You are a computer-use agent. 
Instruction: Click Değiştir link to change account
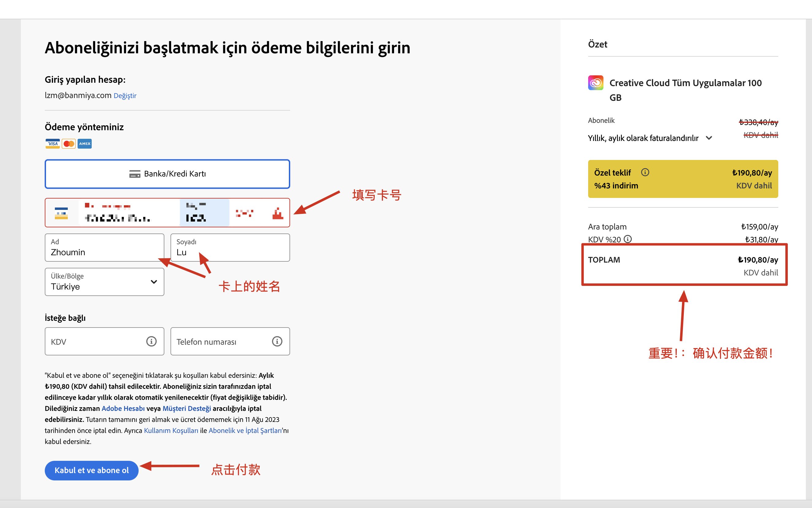tap(125, 96)
